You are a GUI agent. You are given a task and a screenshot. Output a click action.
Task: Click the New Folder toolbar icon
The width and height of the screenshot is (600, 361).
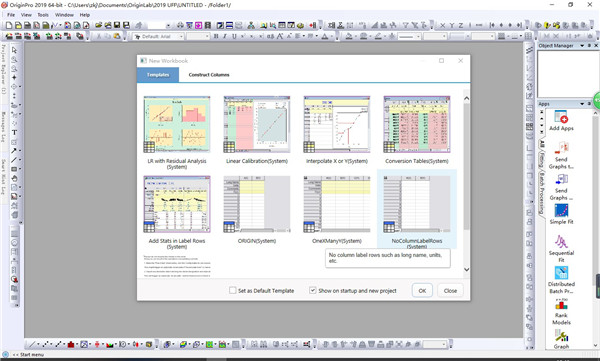[18, 25]
